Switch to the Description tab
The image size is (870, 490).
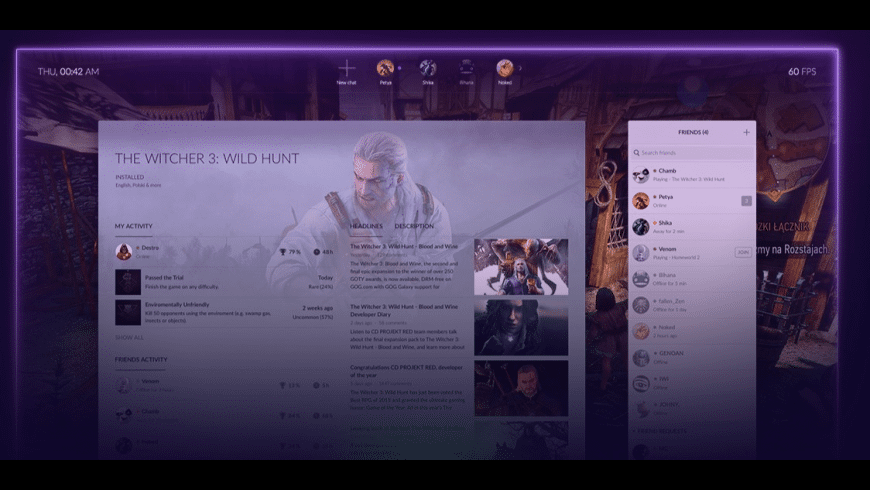[x=414, y=226]
